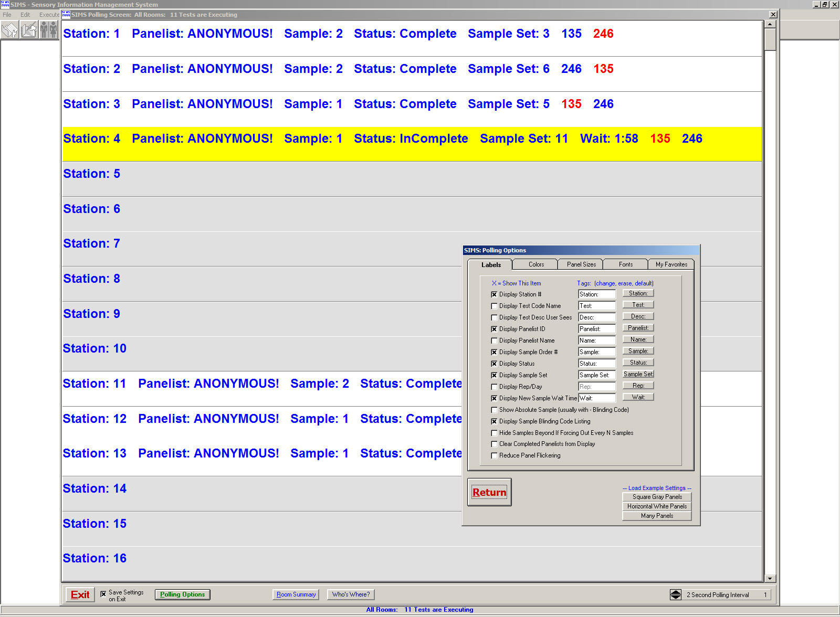Click the notepad writing toolbar icon
Image resolution: width=840 pixels, height=617 pixels.
click(29, 30)
